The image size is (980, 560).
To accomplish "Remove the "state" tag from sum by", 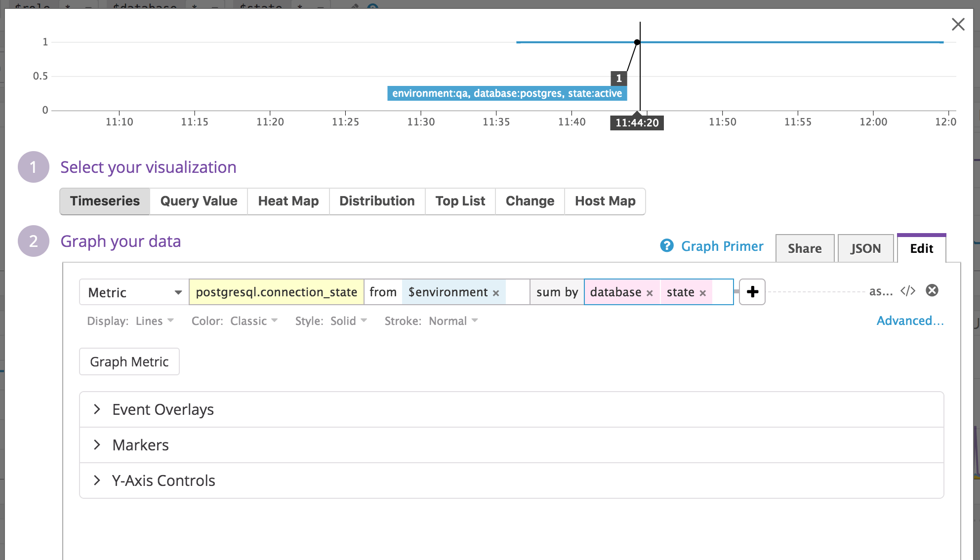I will tap(703, 292).
